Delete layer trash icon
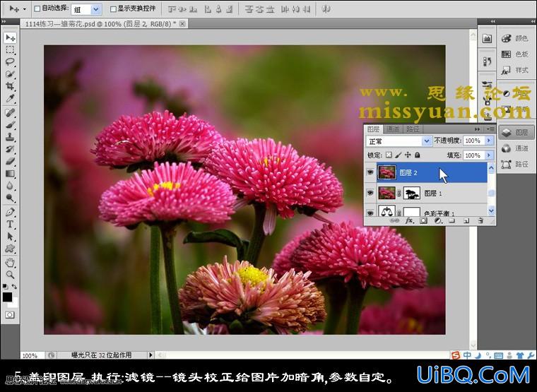This screenshot has height=392, width=537. point(480,221)
